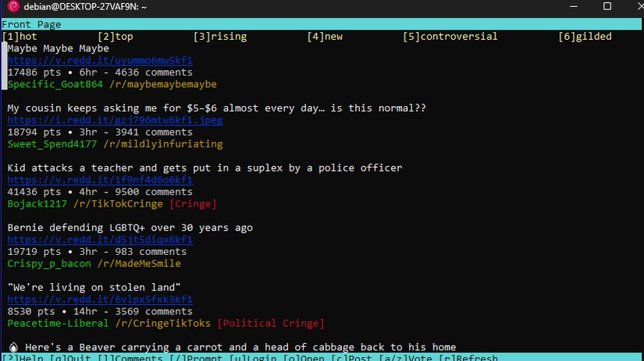Open link i.redd.it/gzj796mtw6kf1.jpeg
Image resolution: width=644 pixels, height=361 pixels.
pos(115,120)
